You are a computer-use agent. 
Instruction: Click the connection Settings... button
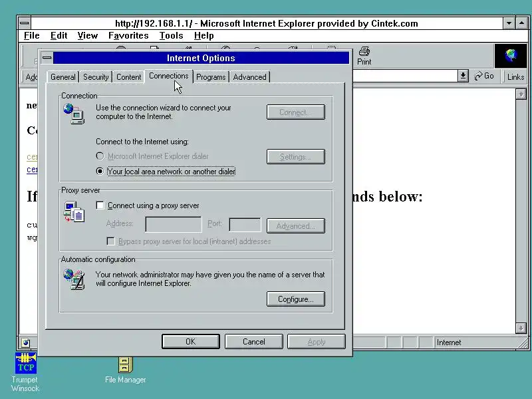pos(296,157)
